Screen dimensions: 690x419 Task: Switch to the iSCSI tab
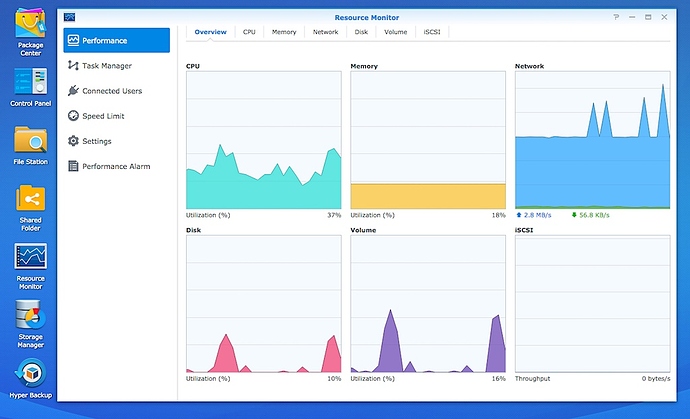(432, 32)
